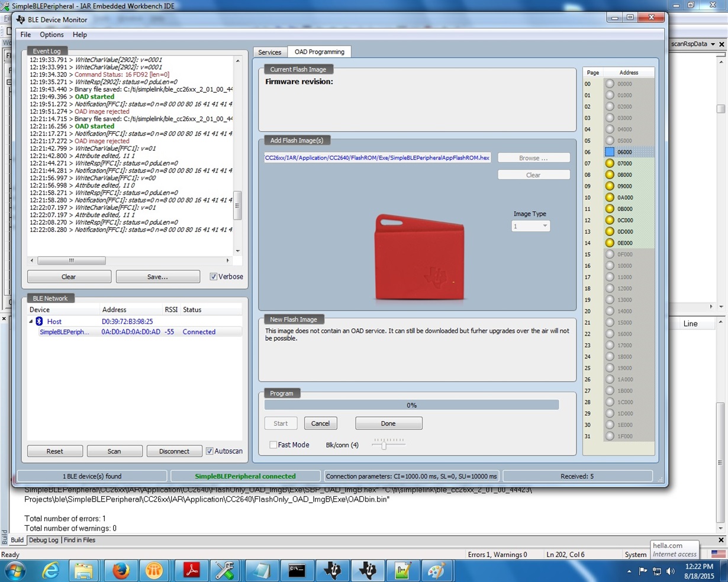Click the event log vertical scrollbar thumb
Viewport: 728px width, 582px height.
tap(237, 205)
